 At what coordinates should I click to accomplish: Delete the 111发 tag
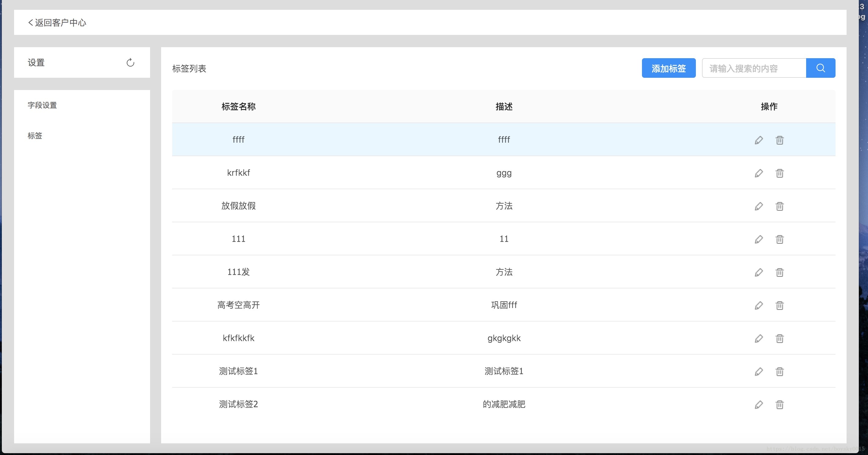tap(779, 272)
